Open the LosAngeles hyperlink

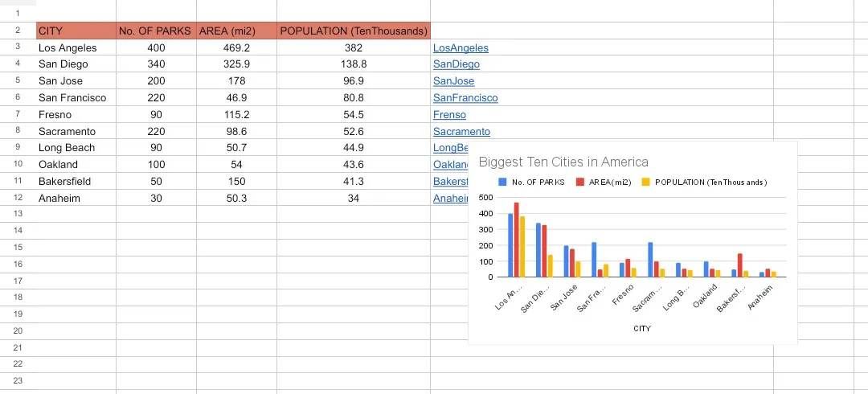461,48
